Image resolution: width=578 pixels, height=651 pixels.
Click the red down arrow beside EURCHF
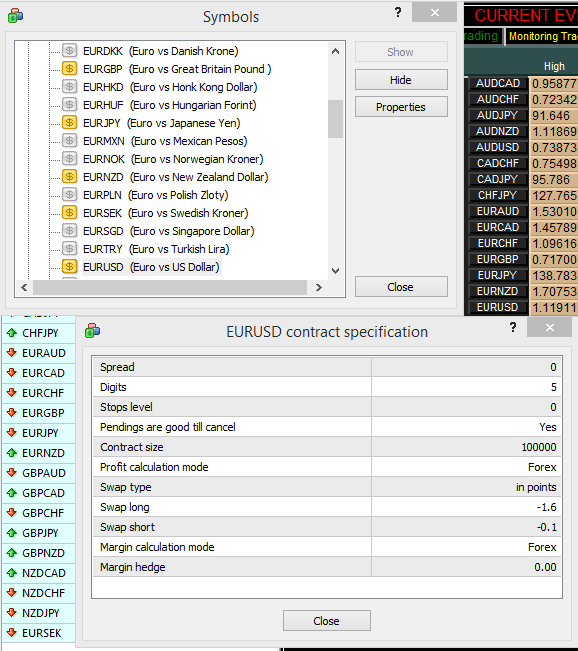pyautogui.click(x=12, y=392)
